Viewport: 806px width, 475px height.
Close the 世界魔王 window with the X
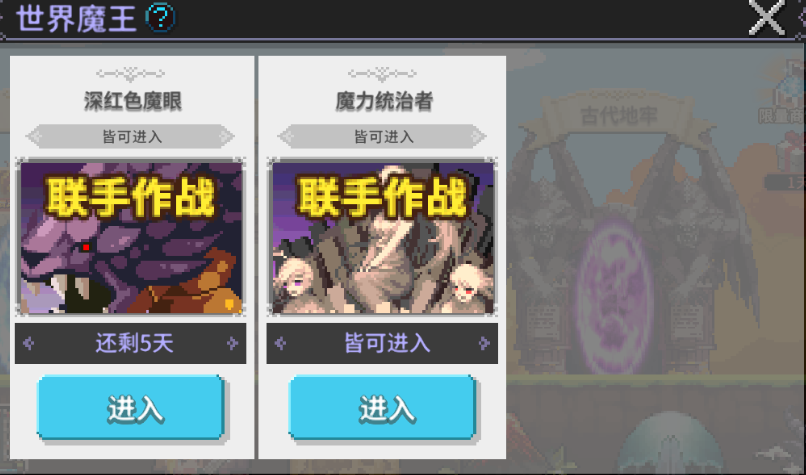766,17
